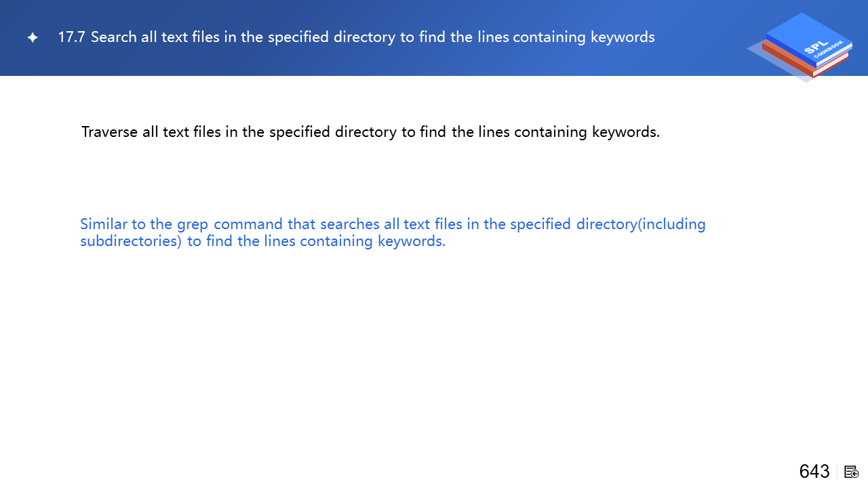Click the blue paragraph about grep command
The height and width of the screenshot is (488, 868).
click(393, 232)
